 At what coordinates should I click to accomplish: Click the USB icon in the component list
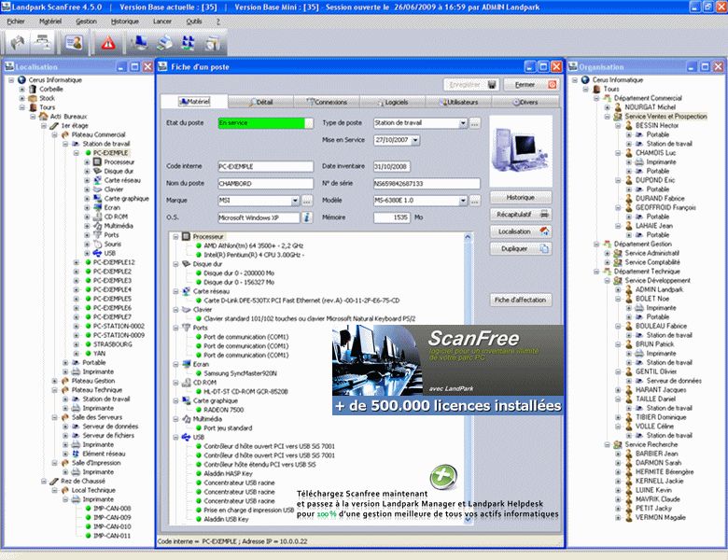click(x=186, y=437)
